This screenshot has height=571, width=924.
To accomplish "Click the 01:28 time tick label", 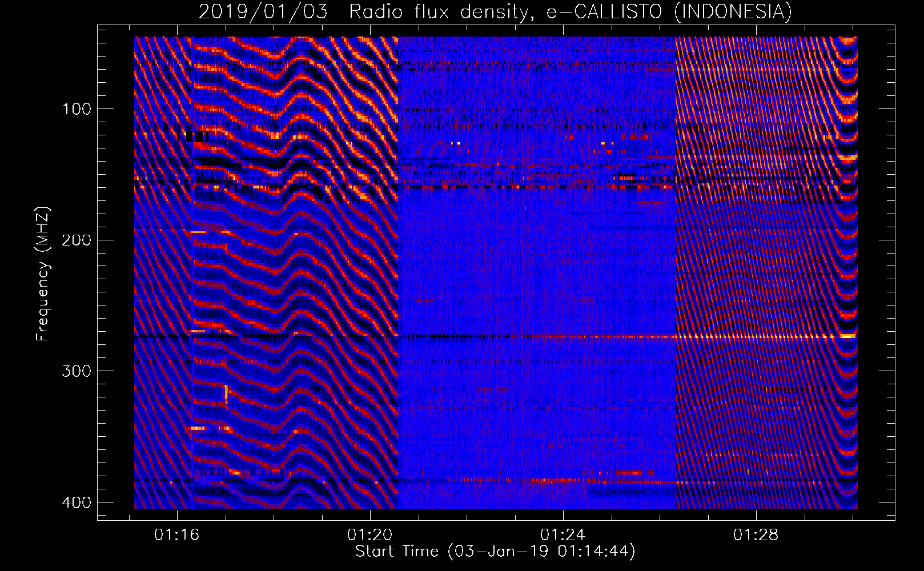I will tap(756, 535).
